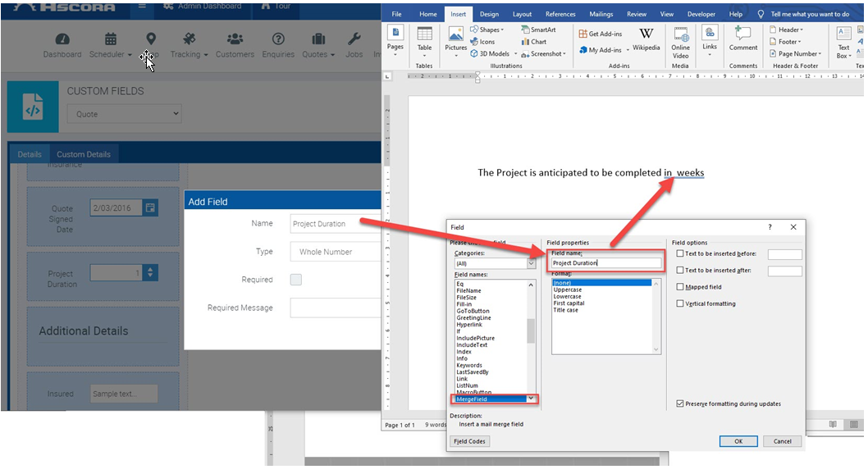Click the Field Codes button
This screenshot has height=474, width=868.
pos(469,441)
